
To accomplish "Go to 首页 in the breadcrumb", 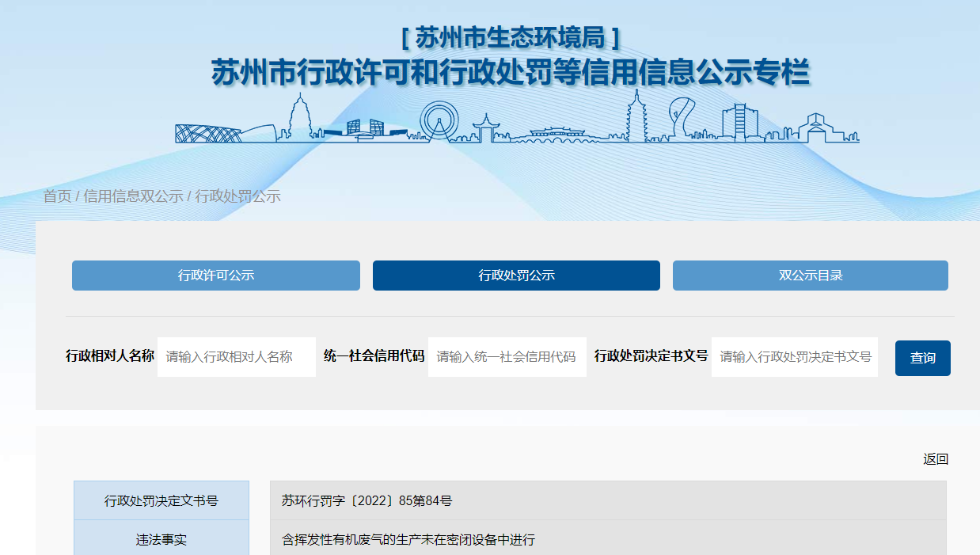I will click(57, 196).
